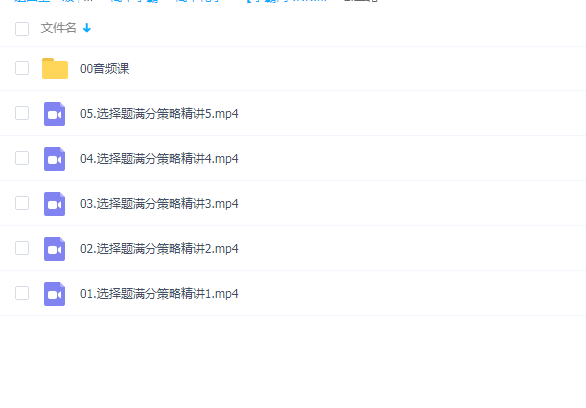The height and width of the screenshot is (408, 586).
Task: Enable the checkbox for 02.选择题满分策略精讲2.mp4
Action: click(x=22, y=248)
